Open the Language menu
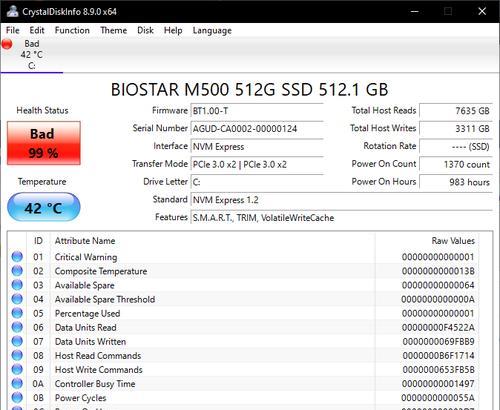Image resolution: width=500 pixels, height=410 pixels. pyautogui.click(x=212, y=30)
